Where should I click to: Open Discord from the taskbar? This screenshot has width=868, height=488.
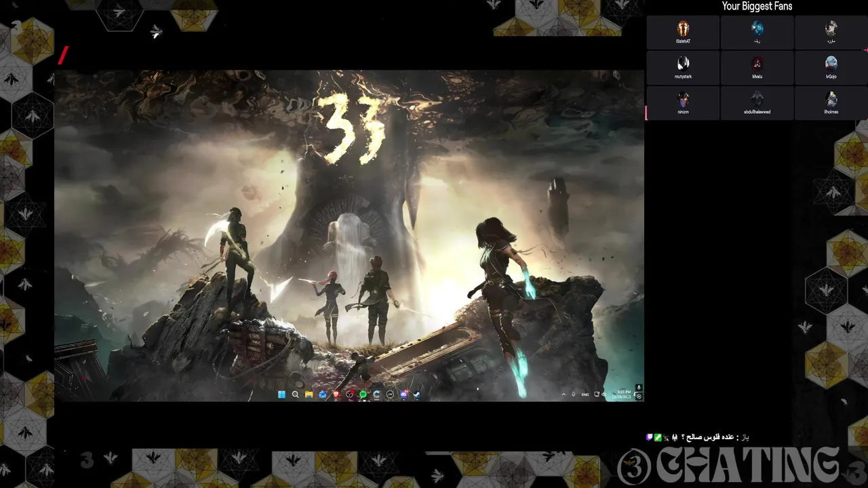point(404,394)
